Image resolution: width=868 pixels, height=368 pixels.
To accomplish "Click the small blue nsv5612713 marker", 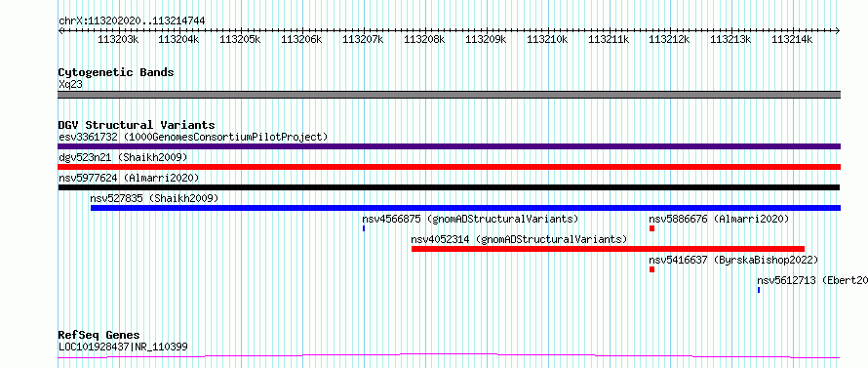I will [x=759, y=290].
